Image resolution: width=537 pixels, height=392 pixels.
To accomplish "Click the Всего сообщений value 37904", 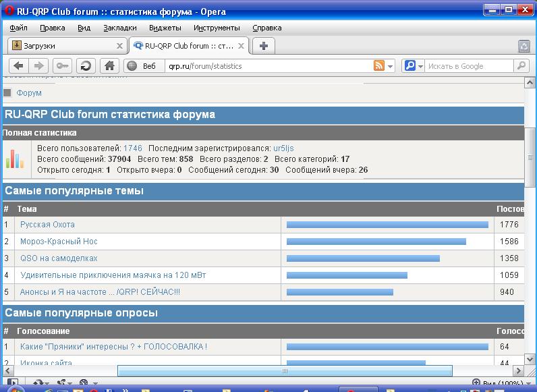I will click(119, 159).
